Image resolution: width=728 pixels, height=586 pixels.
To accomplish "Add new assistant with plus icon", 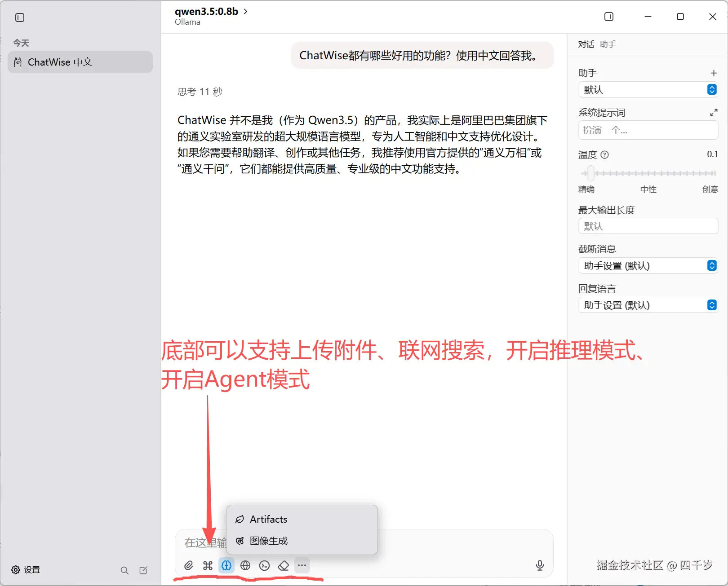I will click(x=713, y=73).
